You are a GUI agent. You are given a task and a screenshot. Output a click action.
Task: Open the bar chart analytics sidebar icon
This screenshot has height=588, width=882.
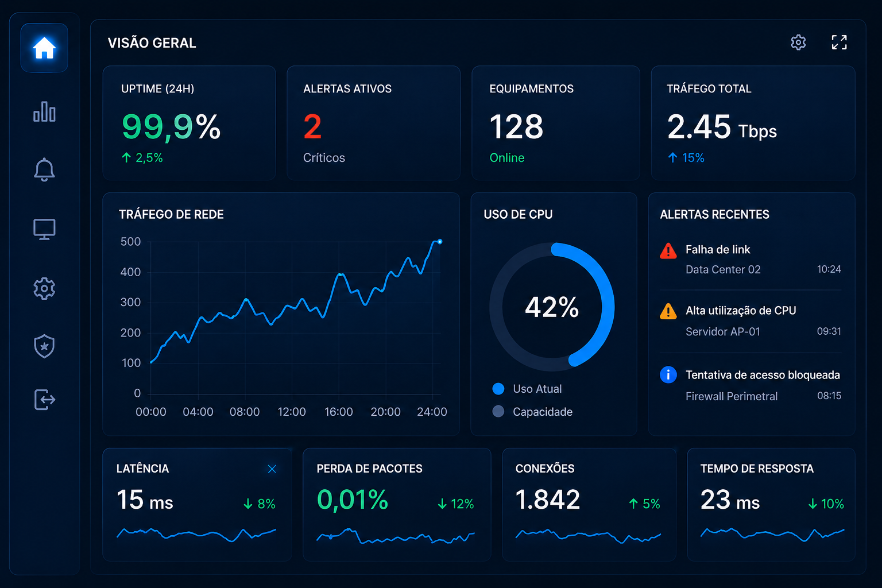[x=44, y=111]
